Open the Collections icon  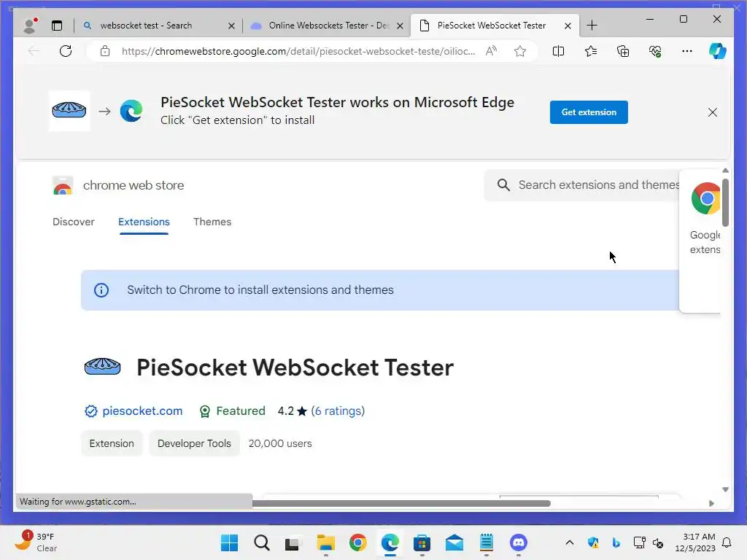coord(623,51)
